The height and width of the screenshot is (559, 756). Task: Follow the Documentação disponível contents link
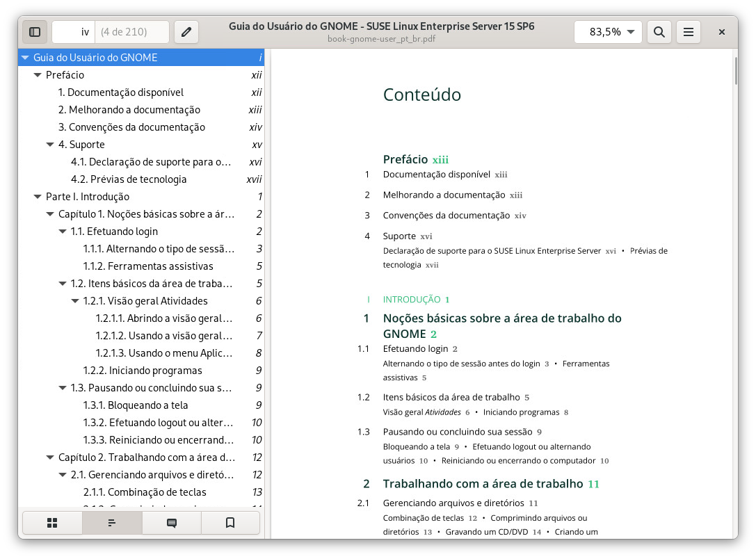click(x=445, y=175)
